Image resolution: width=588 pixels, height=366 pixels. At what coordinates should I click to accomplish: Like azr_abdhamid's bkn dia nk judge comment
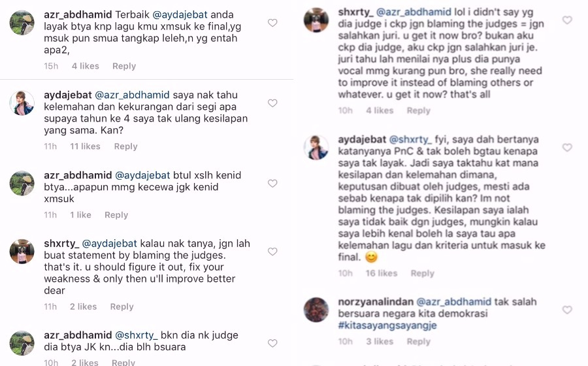click(x=272, y=343)
